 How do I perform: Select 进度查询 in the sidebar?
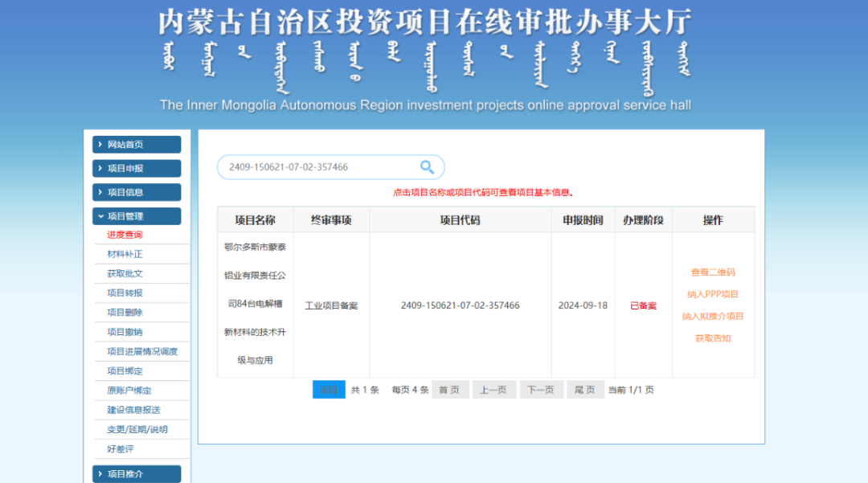(x=126, y=234)
